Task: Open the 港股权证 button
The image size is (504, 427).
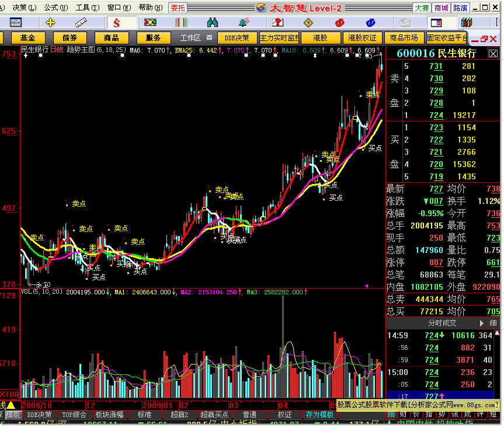Action: tap(363, 38)
